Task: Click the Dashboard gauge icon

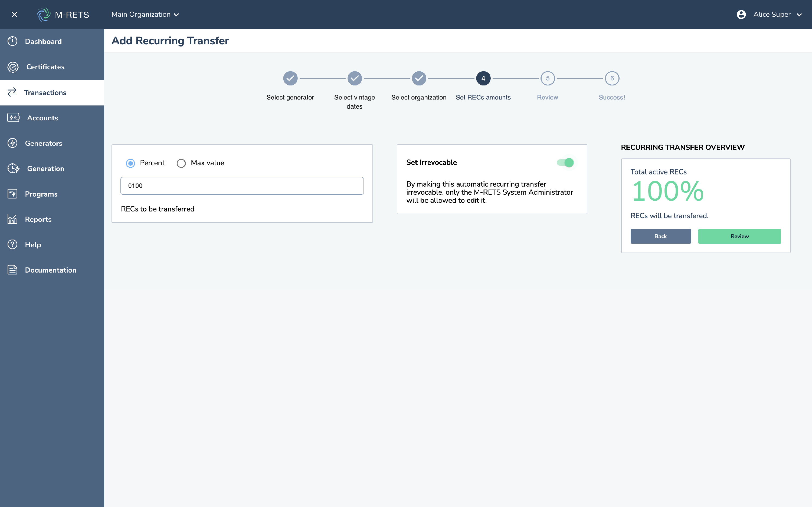Action: (x=12, y=41)
